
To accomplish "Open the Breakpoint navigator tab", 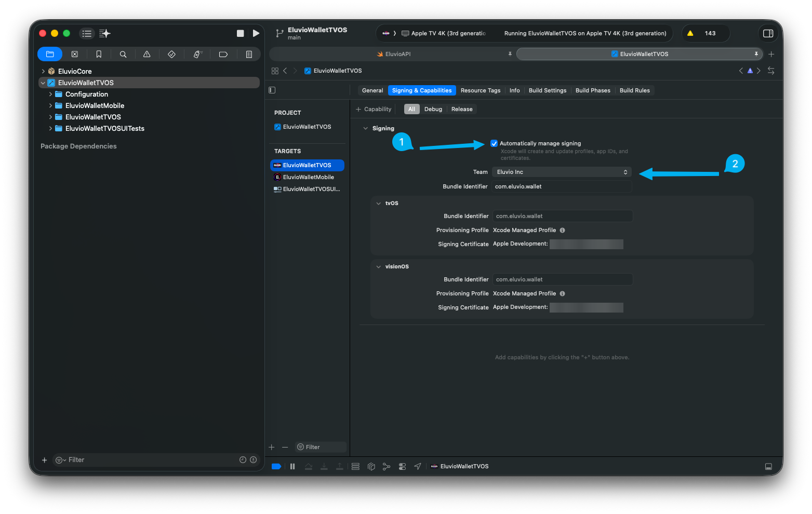I will tap(223, 54).
